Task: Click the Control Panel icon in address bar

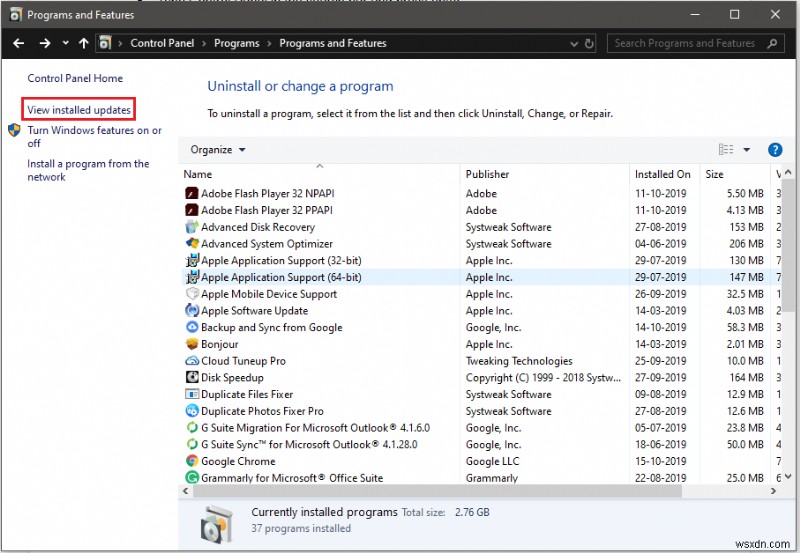Action: click(105, 43)
